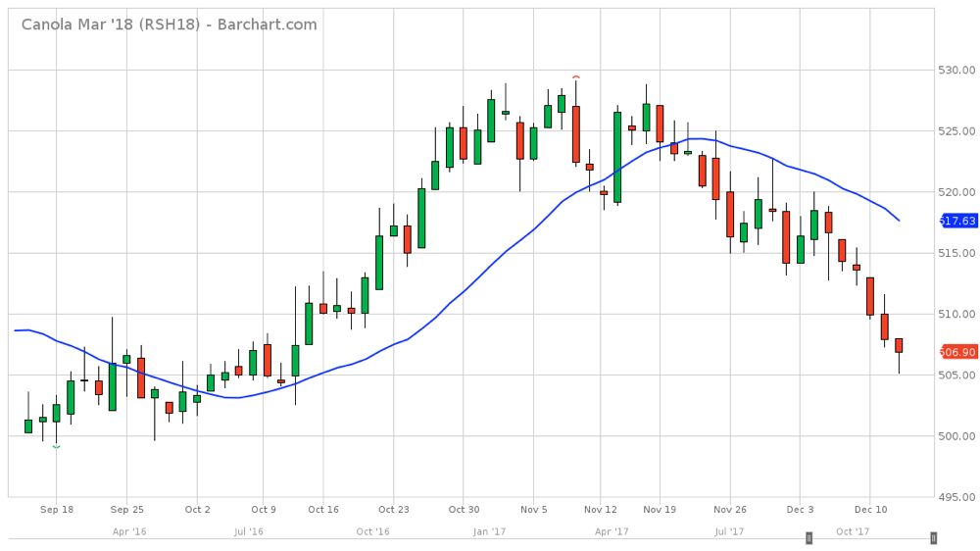980x551 pixels.
Task: Click Jul '17 on the range navigator
Action: (x=729, y=531)
